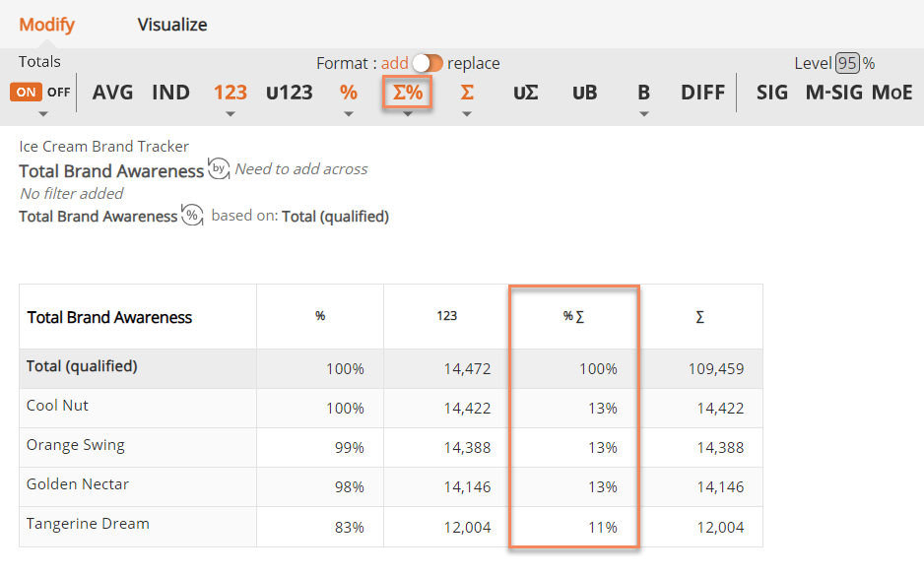This screenshot has width=924, height=575.
Task: Open the dropdown arrow under %
Action: click(x=349, y=114)
